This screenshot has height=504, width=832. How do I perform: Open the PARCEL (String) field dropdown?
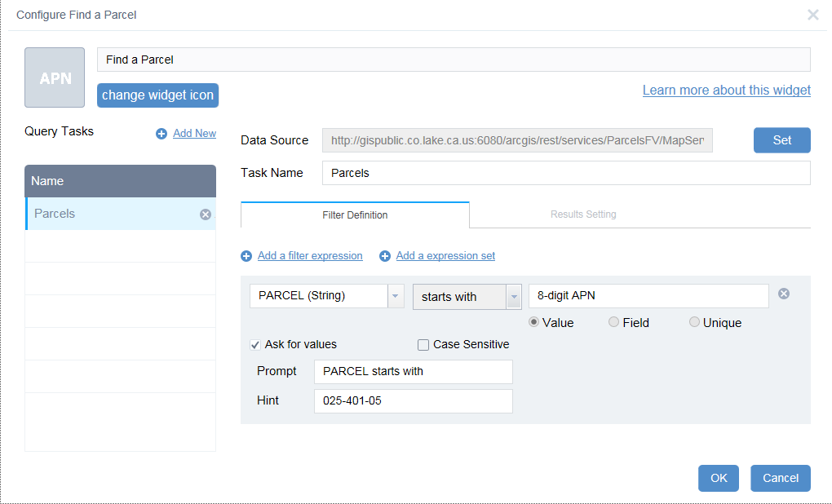click(396, 296)
